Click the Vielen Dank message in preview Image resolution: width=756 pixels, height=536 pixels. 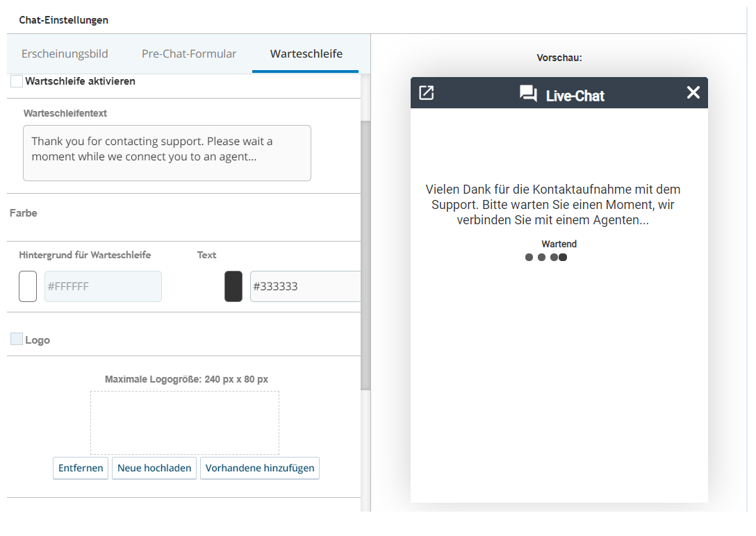click(552, 205)
